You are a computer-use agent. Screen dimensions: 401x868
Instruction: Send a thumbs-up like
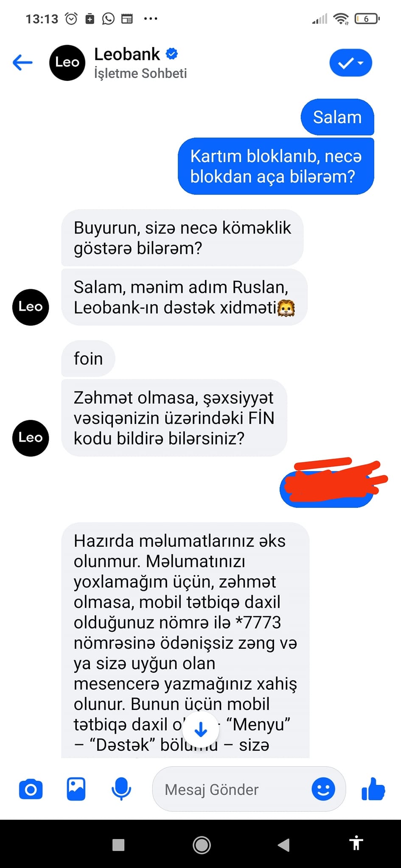click(373, 789)
